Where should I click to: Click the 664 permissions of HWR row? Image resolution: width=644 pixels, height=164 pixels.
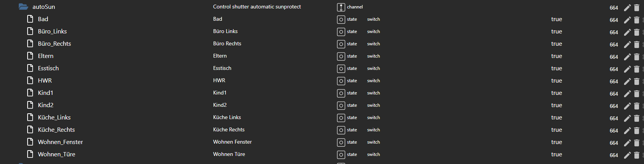click(614, 81)
